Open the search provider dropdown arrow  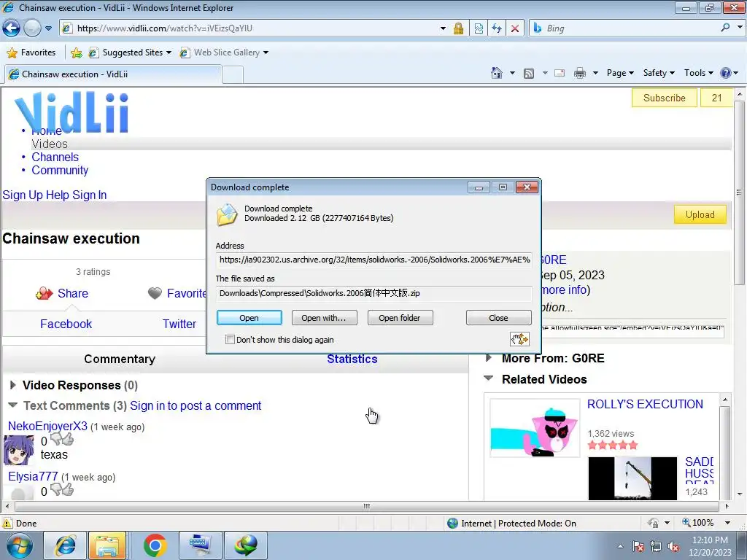740,28
